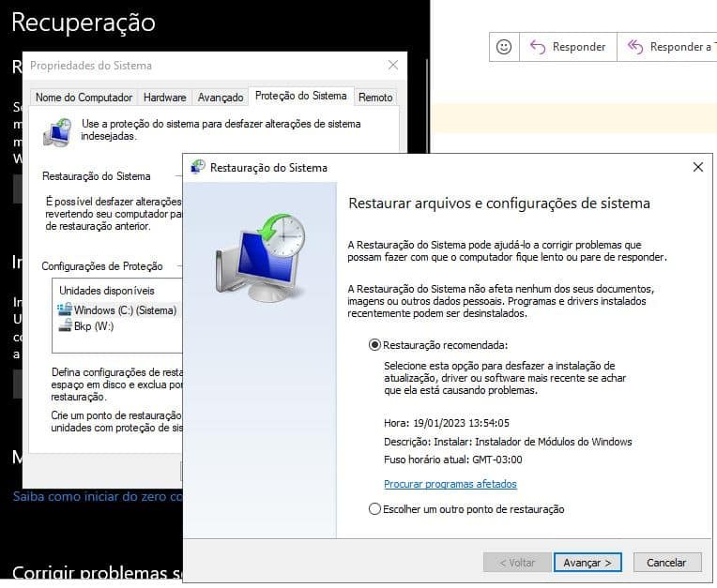This screenshot has width=717, height=588.
Task: Choose Escolher um outro ponto de restauração
Action: pyautogui.click(x=374, y=509)
